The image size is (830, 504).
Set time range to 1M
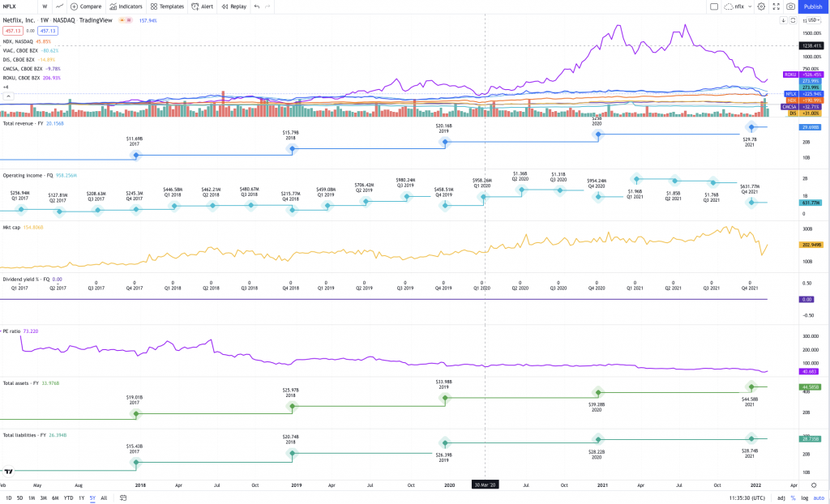pyautogui.click(x=32, y=498)
